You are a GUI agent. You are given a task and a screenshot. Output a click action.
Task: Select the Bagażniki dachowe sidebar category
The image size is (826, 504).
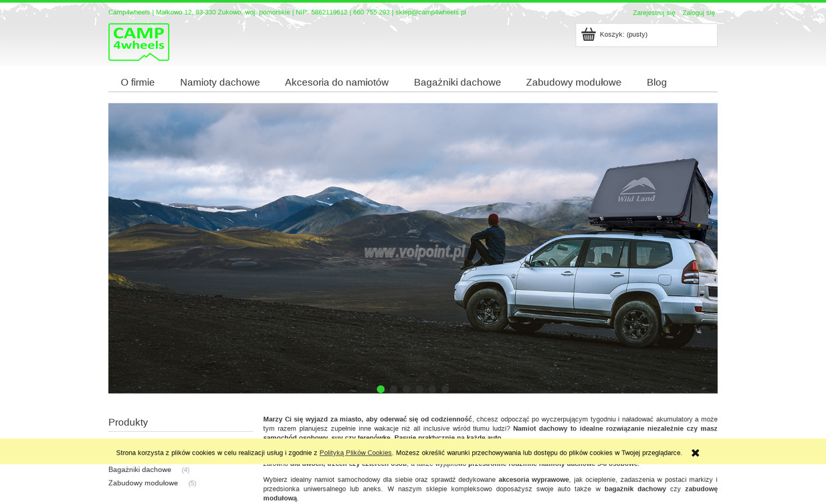tap(140, 470)
